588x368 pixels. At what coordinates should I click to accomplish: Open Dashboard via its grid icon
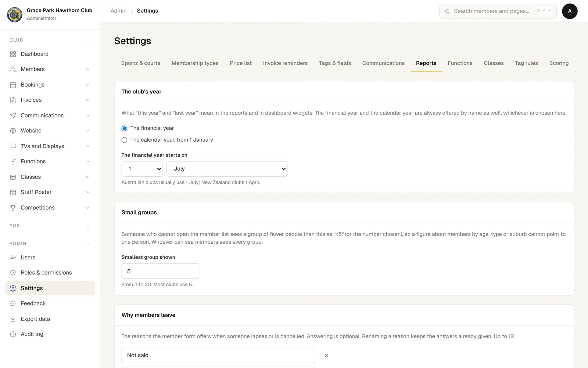pos(13,54)
